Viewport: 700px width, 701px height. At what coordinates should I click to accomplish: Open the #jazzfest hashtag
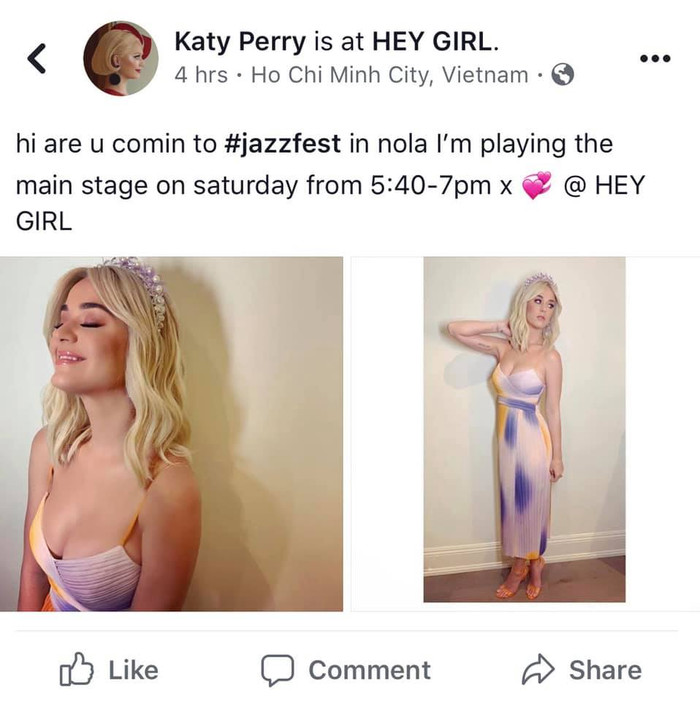pos(282,145)
